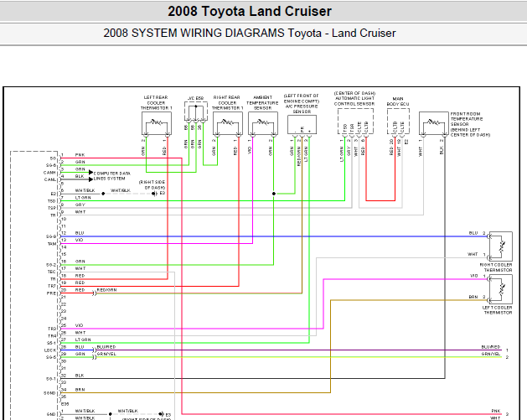Click the "LT GRN" label at pin 7

click(x=83, y=197)
